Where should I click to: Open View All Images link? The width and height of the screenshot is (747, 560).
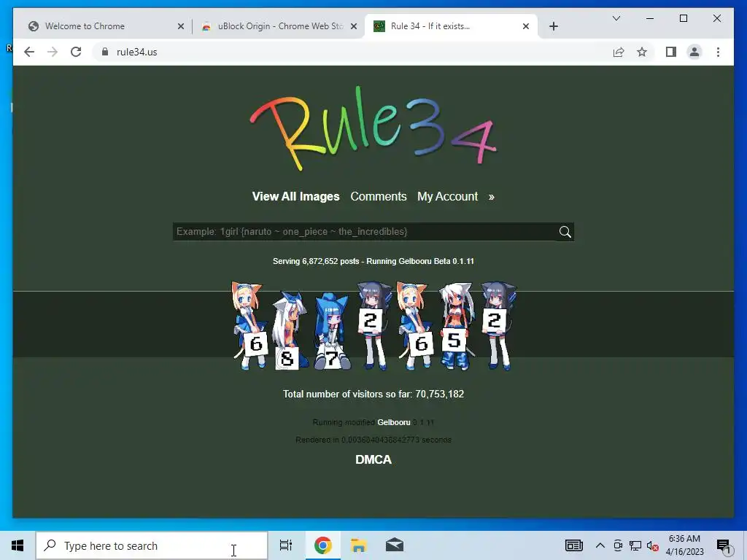296,196
